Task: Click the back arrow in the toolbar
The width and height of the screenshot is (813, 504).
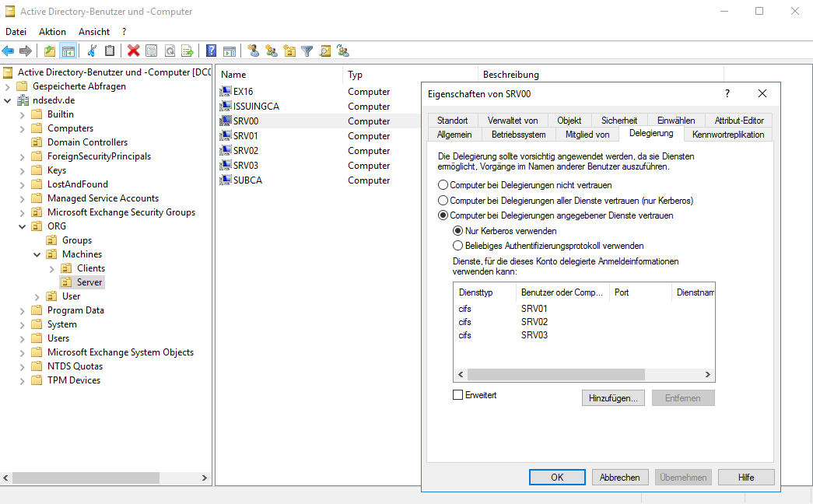Action: coord(9,51)
